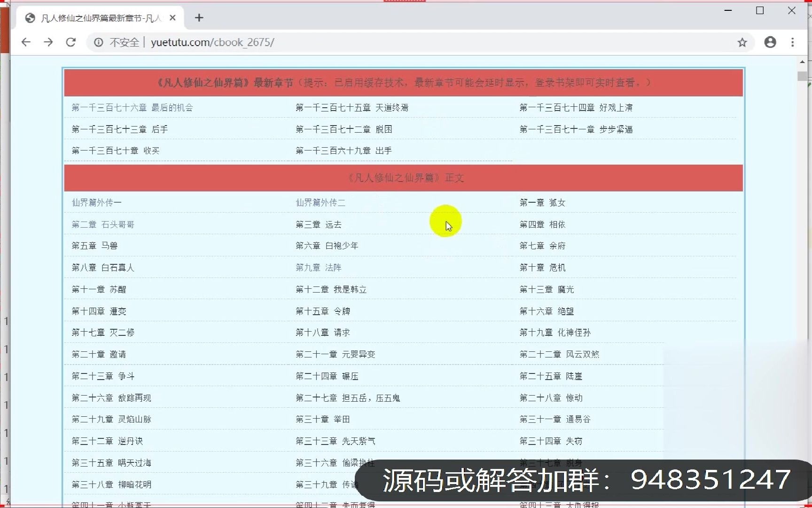The image size is (812, 508).
Task: Open 第三十章 举田
Action: pyautogui.click(x=323, y=420)
